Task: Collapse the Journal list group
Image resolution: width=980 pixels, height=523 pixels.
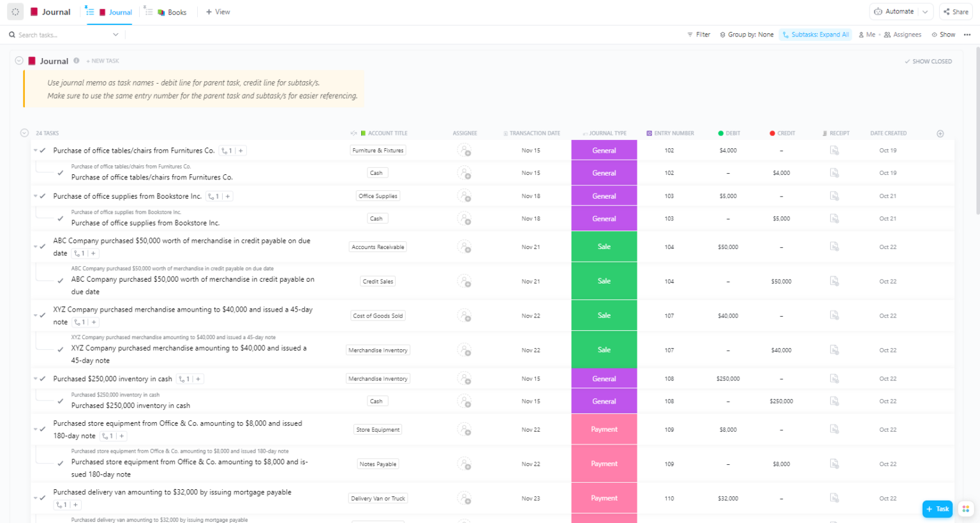Action: point(19,61)
